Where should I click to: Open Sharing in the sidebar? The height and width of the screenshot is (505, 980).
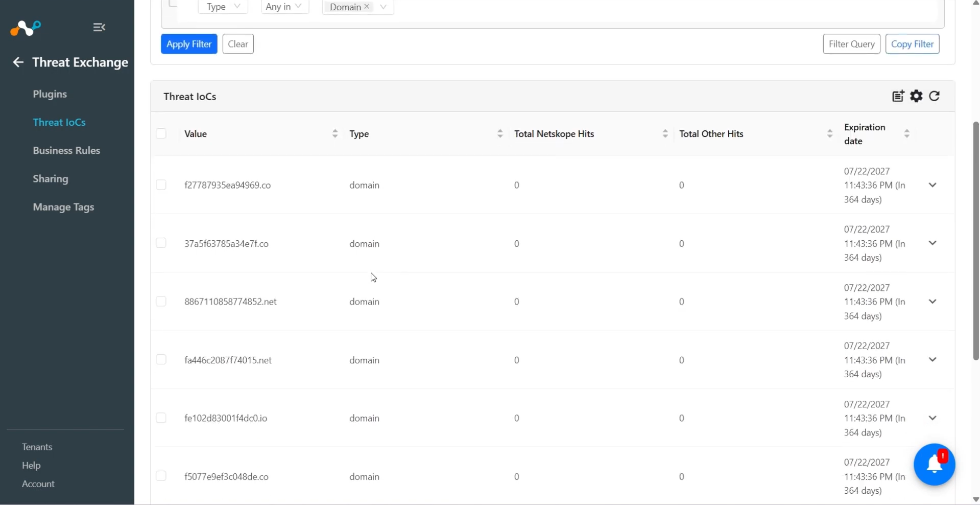click(x=51, y=179)
